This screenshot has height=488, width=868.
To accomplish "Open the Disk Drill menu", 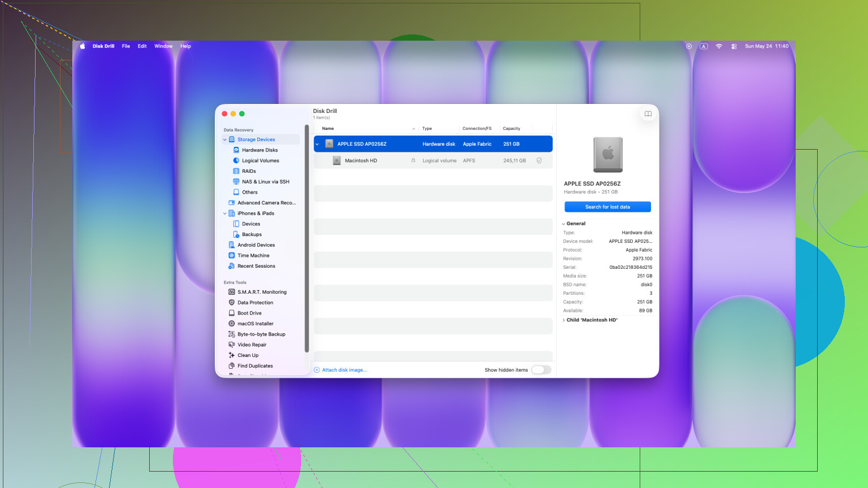I will tap(103, 46).
